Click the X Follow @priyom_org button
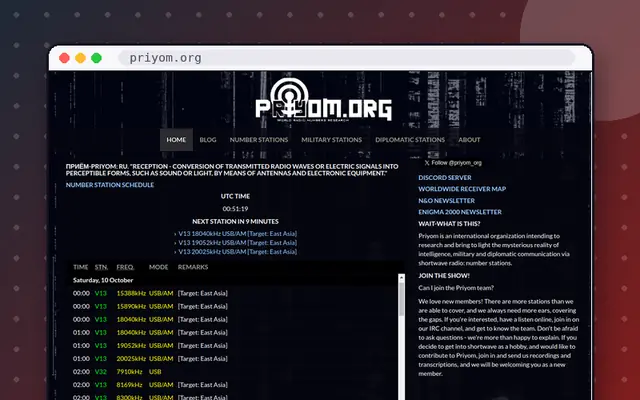 tap(453, 162)
